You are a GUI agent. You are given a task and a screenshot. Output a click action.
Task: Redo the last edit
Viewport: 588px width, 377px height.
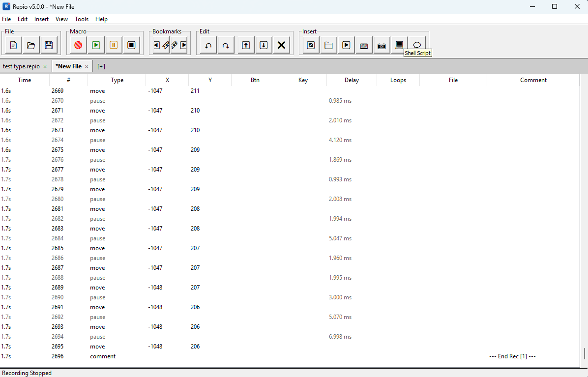[x=226, y=45]
